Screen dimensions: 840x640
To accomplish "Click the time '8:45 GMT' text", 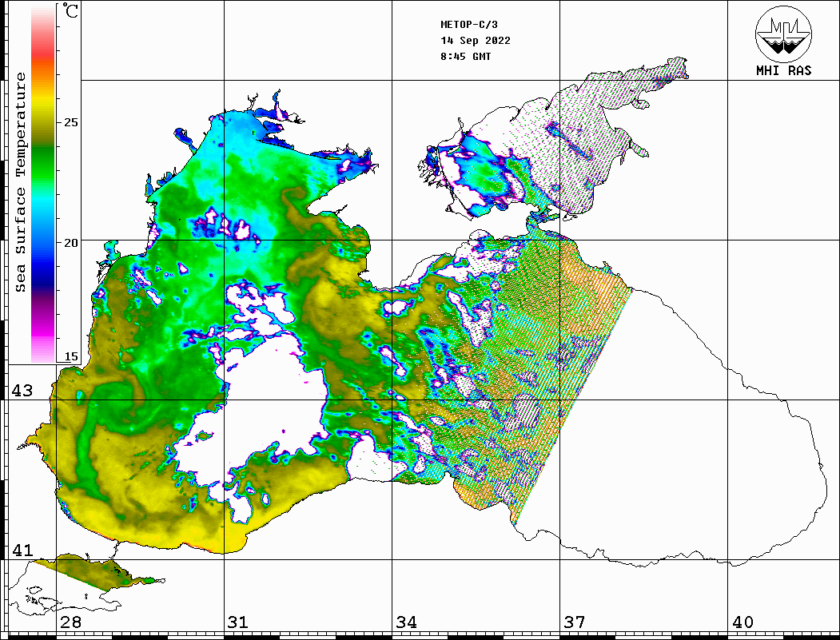I will (x=466, y=57).
